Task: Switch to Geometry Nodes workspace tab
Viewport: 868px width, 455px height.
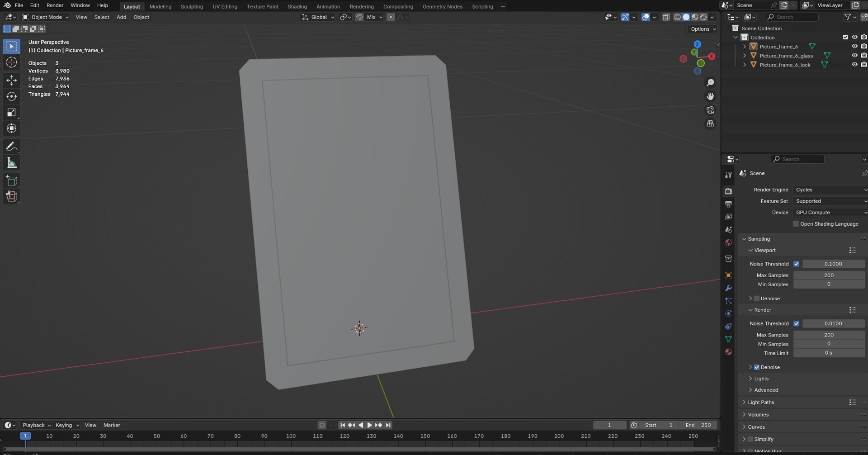Action: [442, 6]
